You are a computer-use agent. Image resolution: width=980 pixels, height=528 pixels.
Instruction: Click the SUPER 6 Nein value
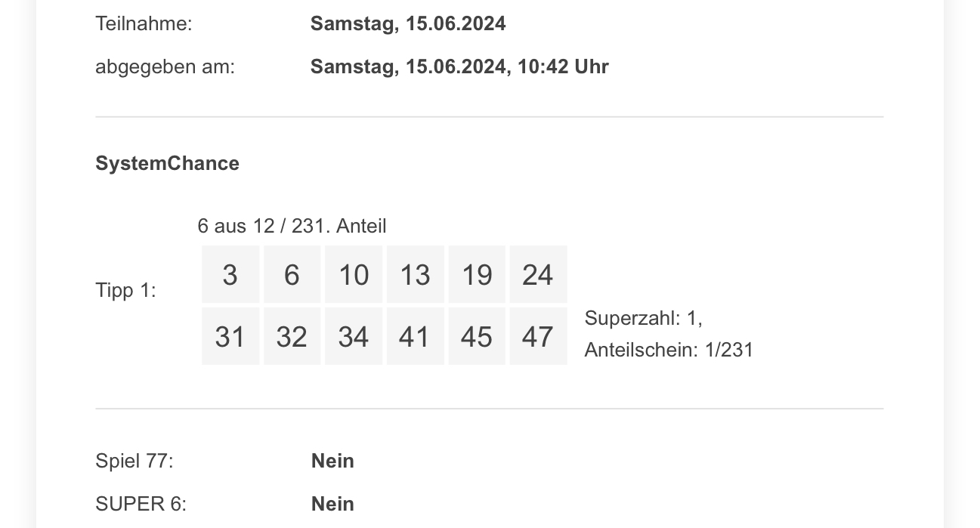[332, 504]
